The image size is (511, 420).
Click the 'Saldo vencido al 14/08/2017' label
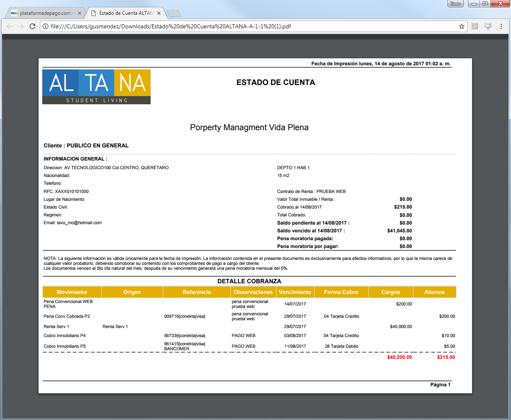pos(311,231)
